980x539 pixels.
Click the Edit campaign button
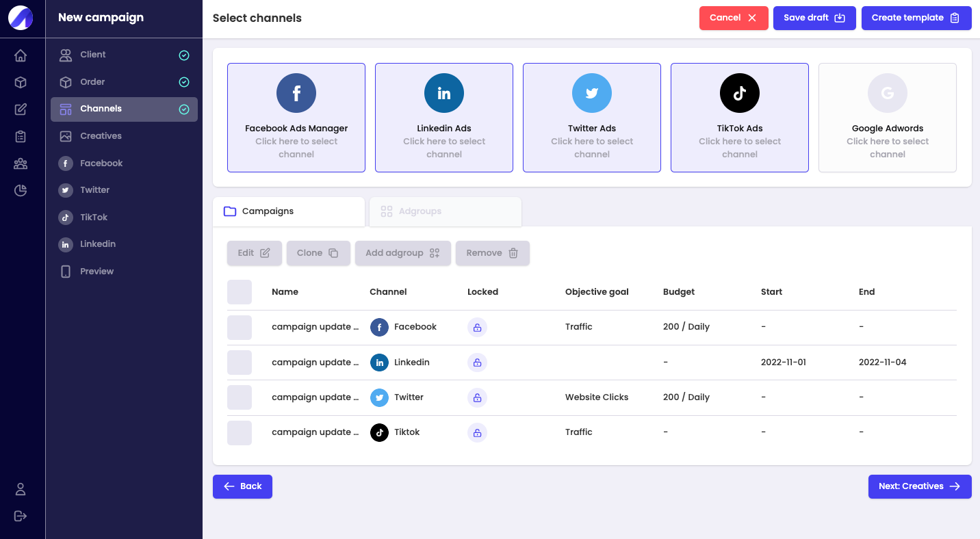pos(255,253)
